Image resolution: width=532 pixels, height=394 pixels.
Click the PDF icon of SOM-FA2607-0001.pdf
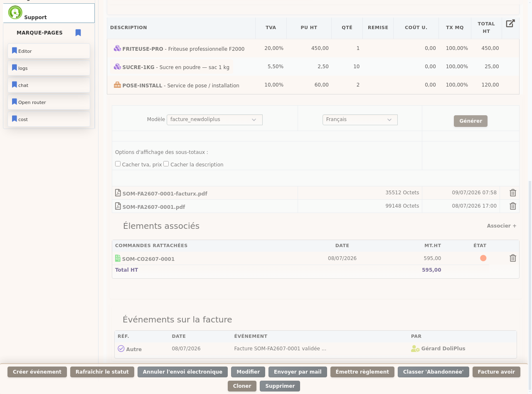pyautogui.click(x=118, y=206)
